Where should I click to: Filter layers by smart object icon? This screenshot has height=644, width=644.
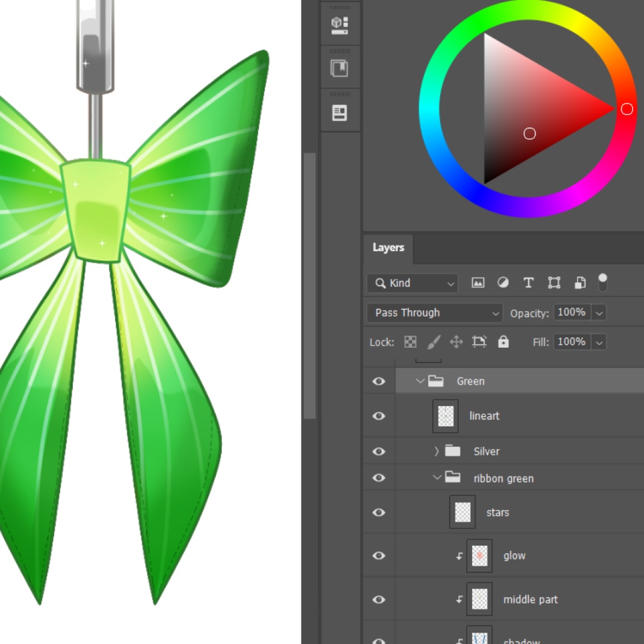point(580,282)
